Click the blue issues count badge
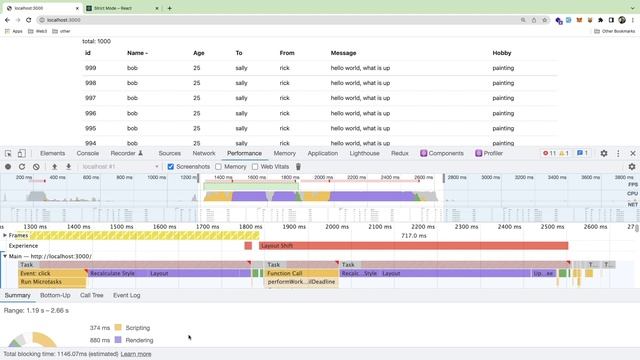640x360 pixels. point(582,153)
